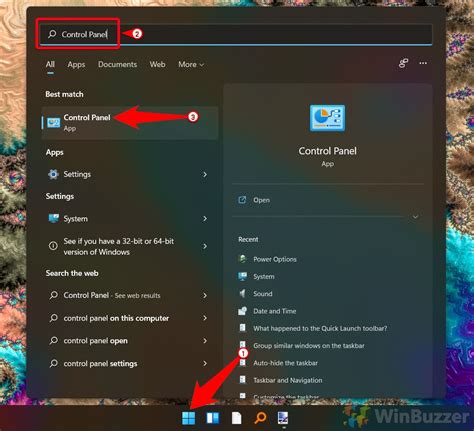The width and height of the screenshot is (474, 431).
Task: Open the Control Panel best match result
Action: [130, 123]
